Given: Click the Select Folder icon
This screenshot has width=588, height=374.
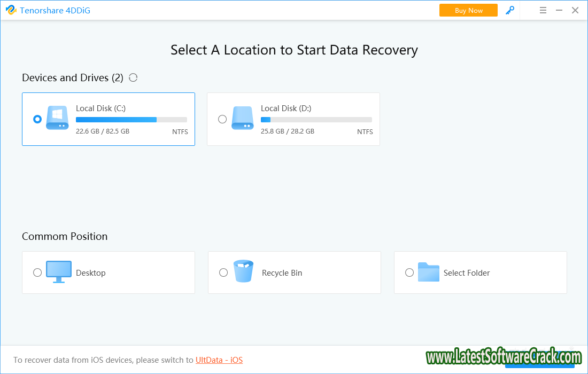Looking at the screenshot, I should (428, 272).
